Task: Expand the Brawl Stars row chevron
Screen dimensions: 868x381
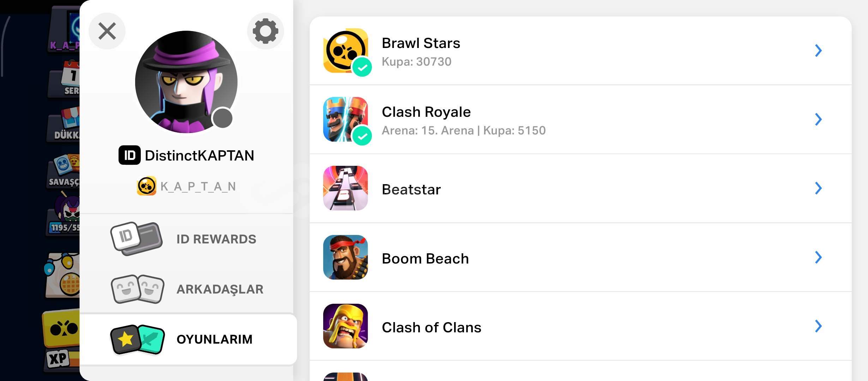Action: pyautogui.click(x=819, y=50)
